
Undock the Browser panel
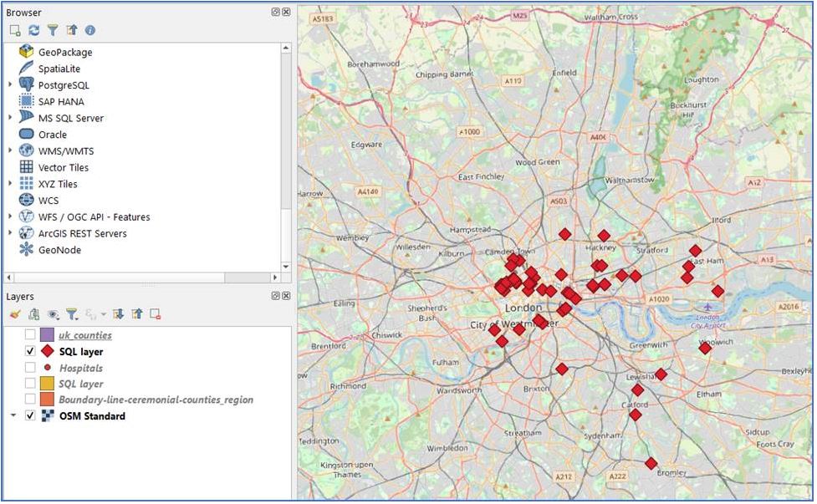(x=276, y=12)
